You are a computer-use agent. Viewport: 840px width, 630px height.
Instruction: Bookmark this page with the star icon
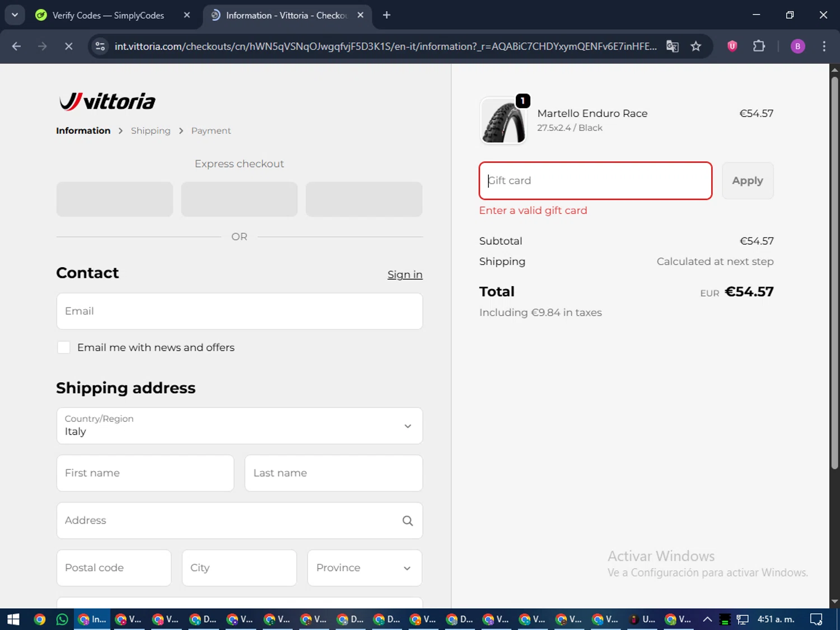[x=696, y=46]
